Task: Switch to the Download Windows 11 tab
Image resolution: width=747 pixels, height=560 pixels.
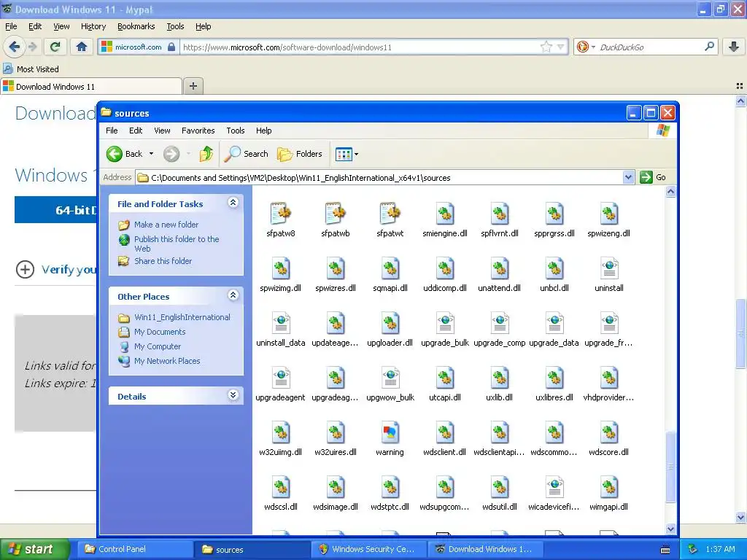Action: 91,86
